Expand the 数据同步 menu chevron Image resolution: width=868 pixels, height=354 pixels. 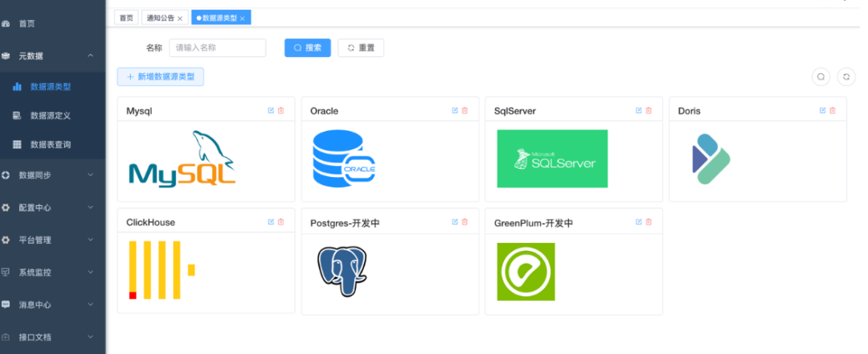coord(90,175)
